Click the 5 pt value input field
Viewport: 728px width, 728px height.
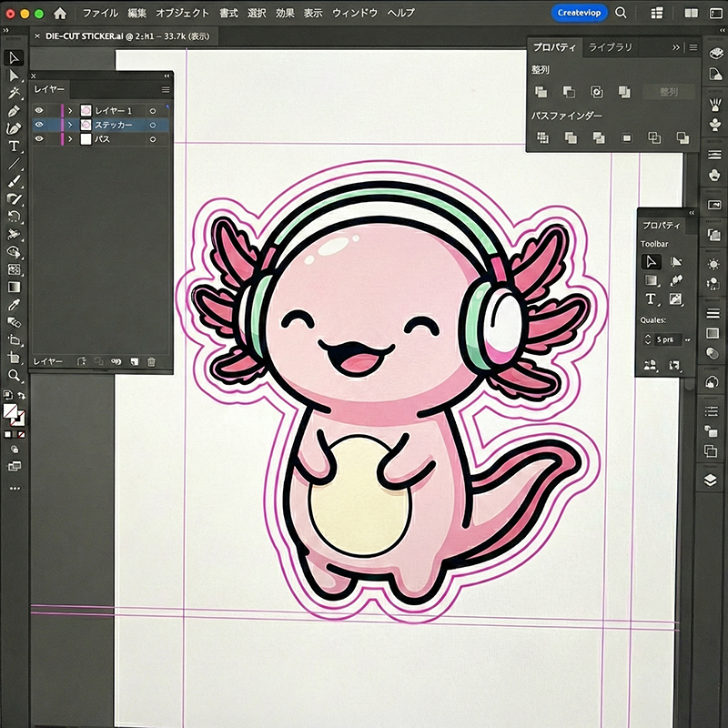click(x=666, y=339)
